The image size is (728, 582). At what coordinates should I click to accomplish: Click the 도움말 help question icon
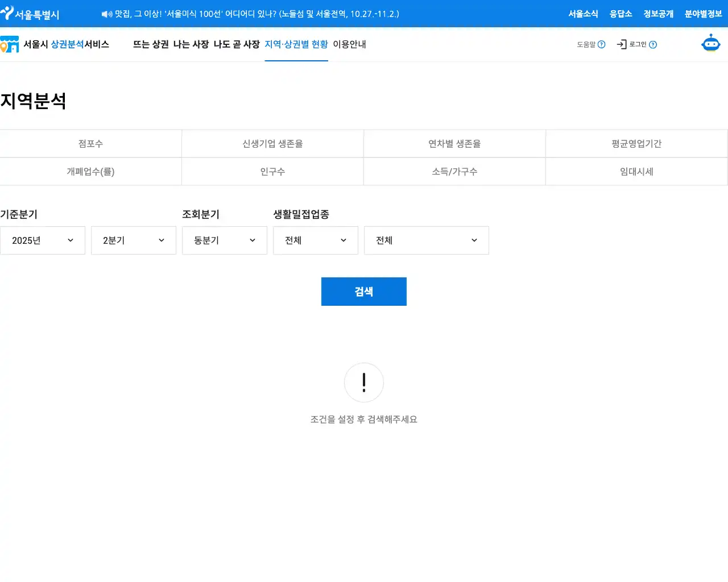pos(601,44)
